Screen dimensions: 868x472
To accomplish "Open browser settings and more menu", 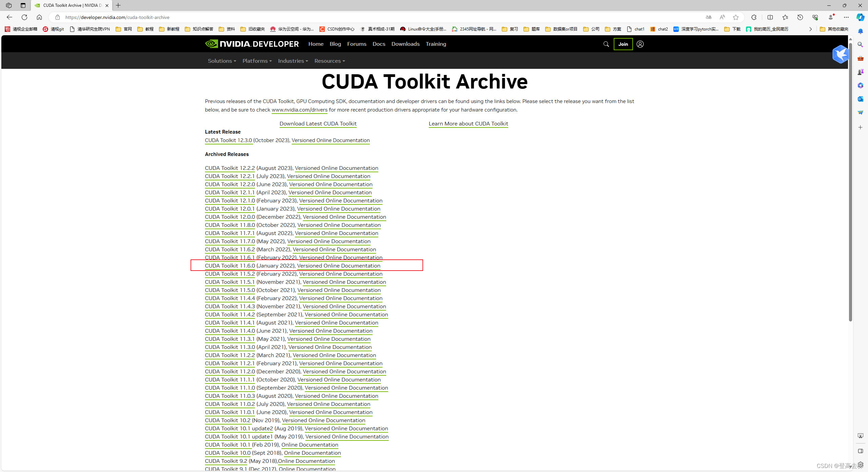I will [846, 17].
